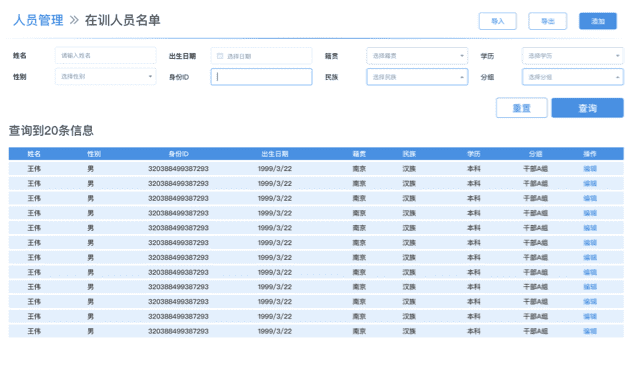Click the 出生日期 column header
Viewport: 638px width, 376px height.
[x=275, y=154]
